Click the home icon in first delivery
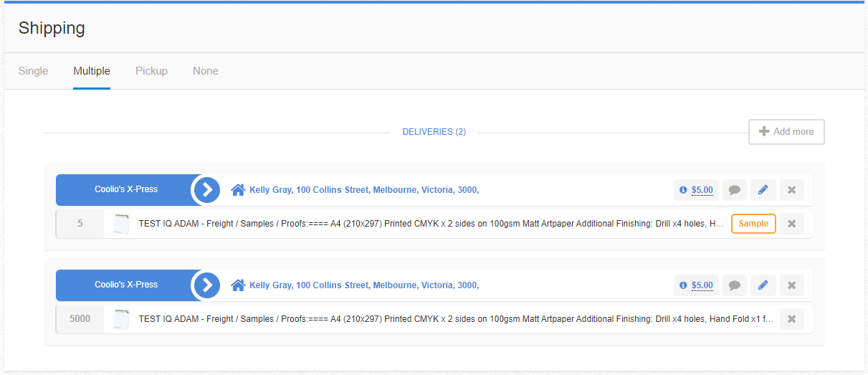 pos(238,190)
